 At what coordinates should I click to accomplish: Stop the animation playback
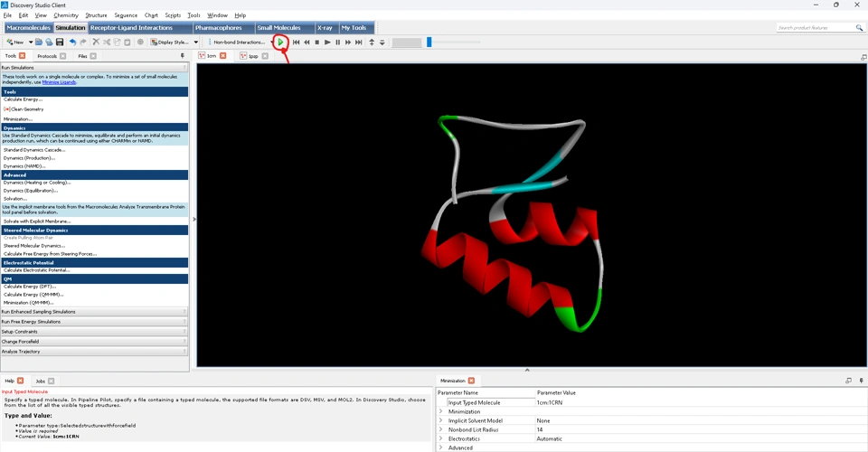coord(316,42)
